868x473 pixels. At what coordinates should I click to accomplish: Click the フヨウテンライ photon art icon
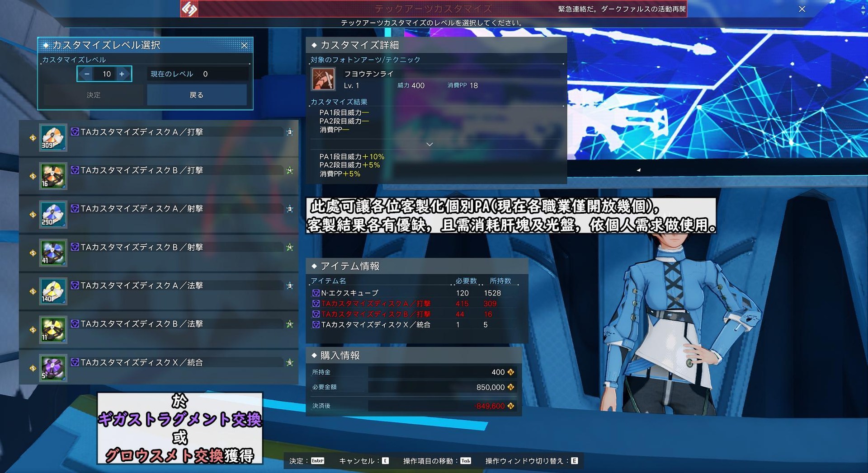(x=324, y=79)
